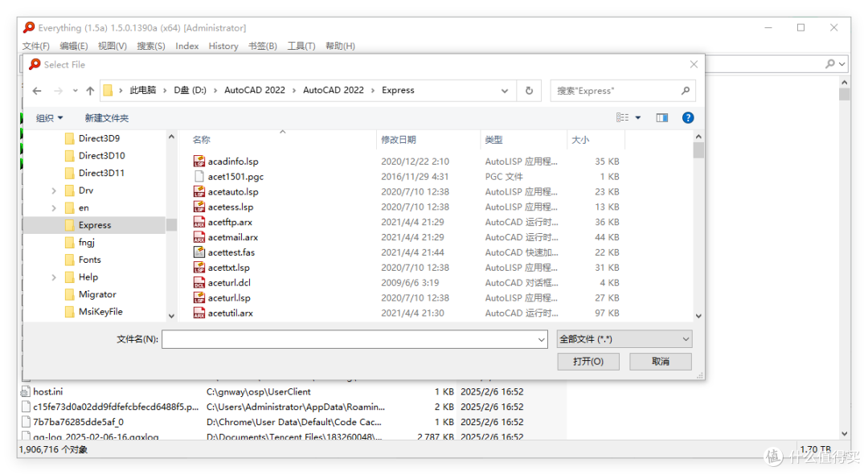Click the aceturl.dcl file icon
This screenshot has height=475, width=868.
point(199,282)
